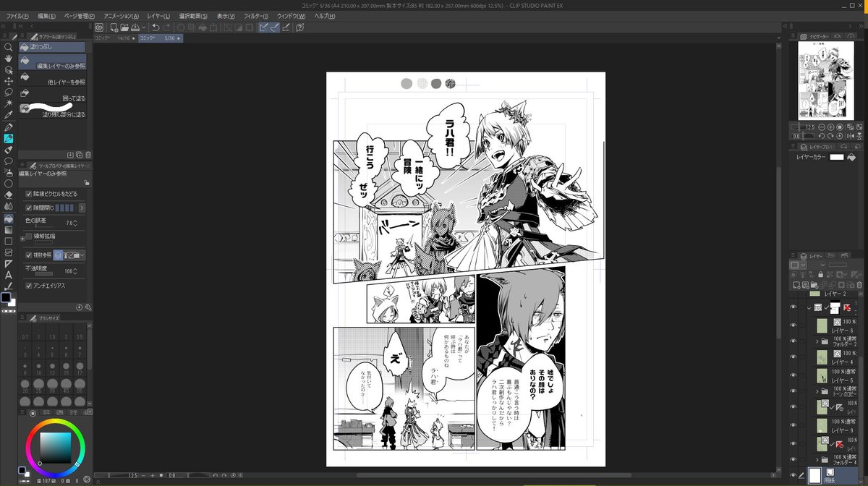Open the save icon dropdown arrow
The image size is (868, 486).
point(144,27)
